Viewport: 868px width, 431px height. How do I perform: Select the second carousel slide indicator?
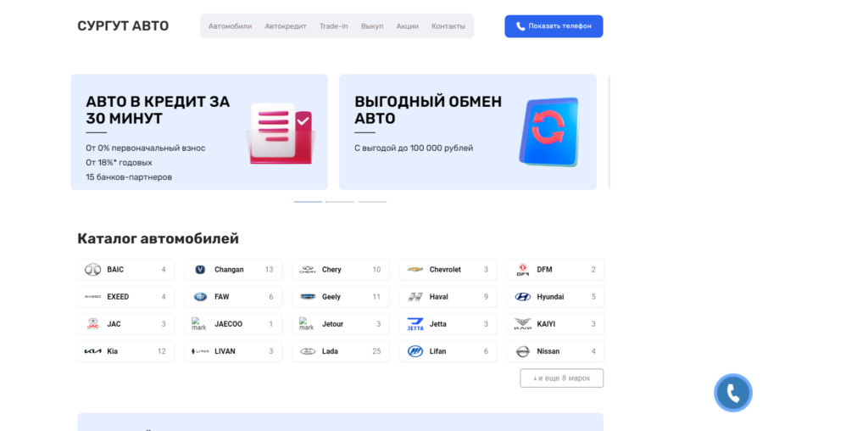click(x=340, y=202)
